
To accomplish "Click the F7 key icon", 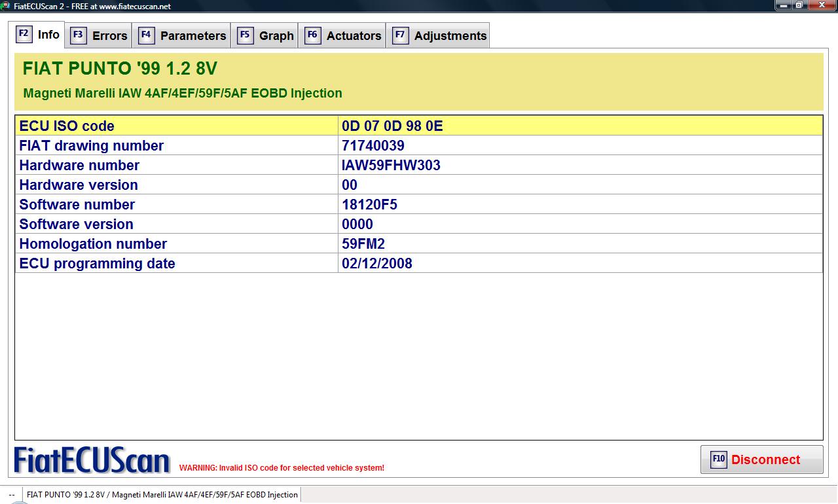I will tap(400, 35).
